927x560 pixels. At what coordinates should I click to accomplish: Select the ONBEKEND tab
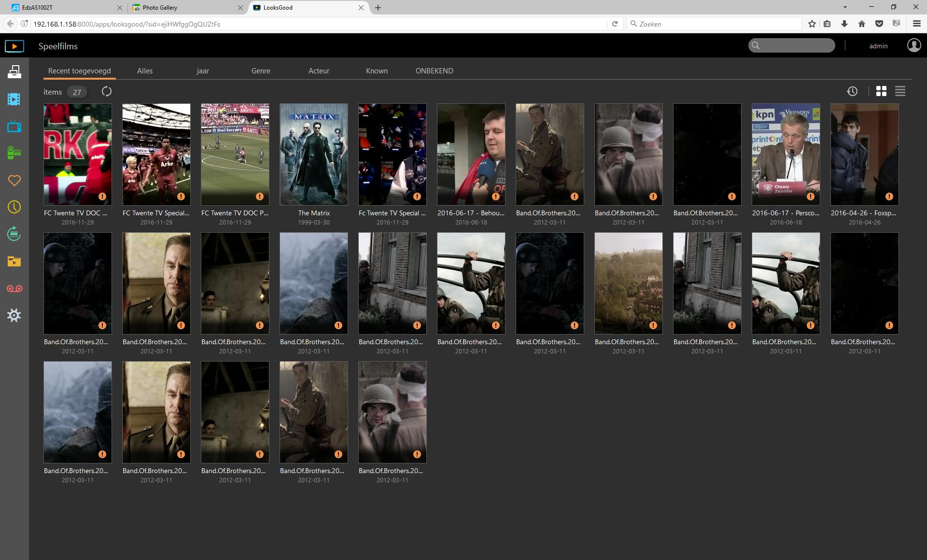[x=434, y=71]
